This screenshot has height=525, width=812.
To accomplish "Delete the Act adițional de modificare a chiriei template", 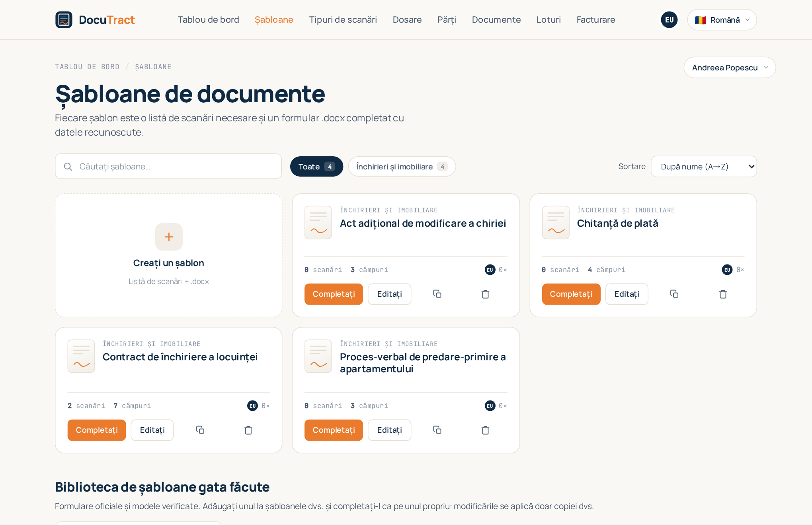I will pos(485,294).
